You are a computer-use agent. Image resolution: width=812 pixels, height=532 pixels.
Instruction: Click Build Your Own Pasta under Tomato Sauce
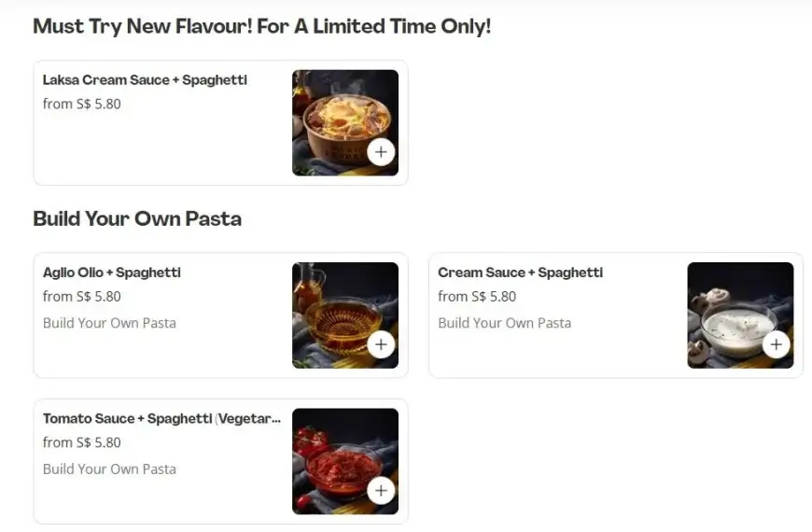point(109,469)
